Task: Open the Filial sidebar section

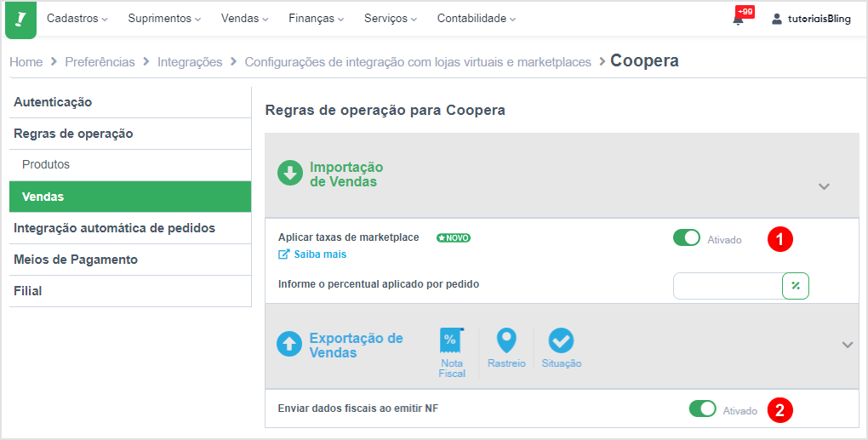Action: point(130,291)
